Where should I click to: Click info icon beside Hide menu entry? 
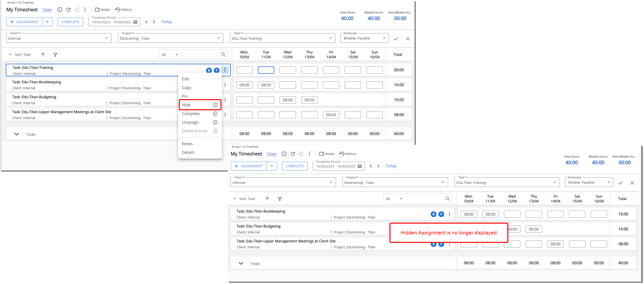215,105
